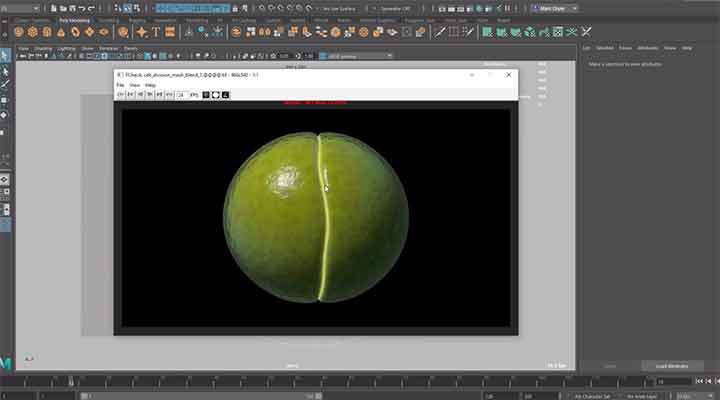The width and height of the screenshot is (720, 400).
Task: Open the File menu in FCheck window
Action: (120, 85)
